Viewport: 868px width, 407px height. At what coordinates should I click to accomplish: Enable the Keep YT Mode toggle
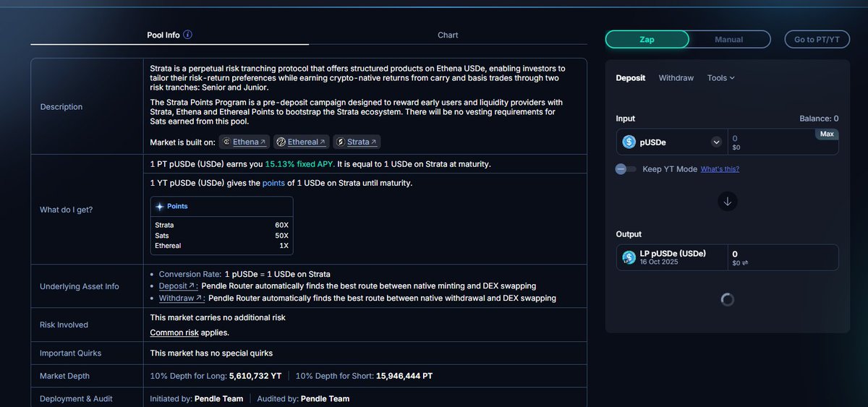[626, 169]
